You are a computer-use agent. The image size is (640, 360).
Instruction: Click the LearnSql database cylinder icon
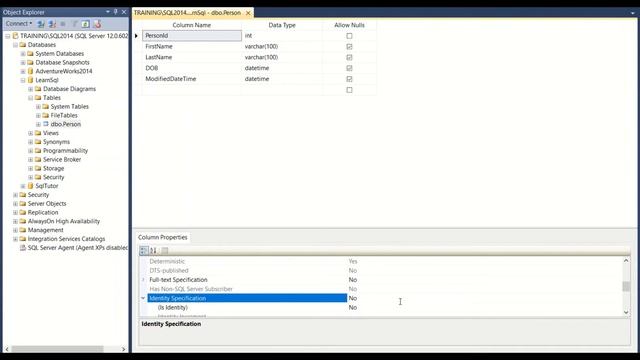[30, 80]
